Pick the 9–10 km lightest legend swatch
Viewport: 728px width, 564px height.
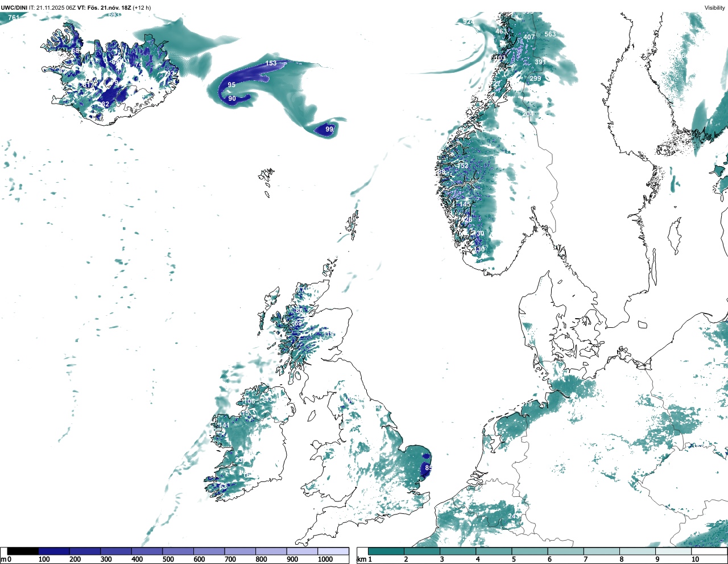[673, 551]
